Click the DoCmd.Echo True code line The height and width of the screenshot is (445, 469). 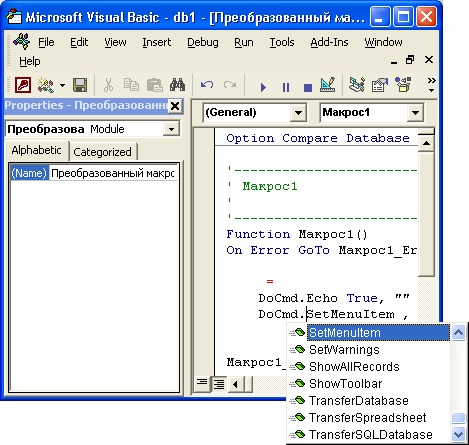pos(334,298)
